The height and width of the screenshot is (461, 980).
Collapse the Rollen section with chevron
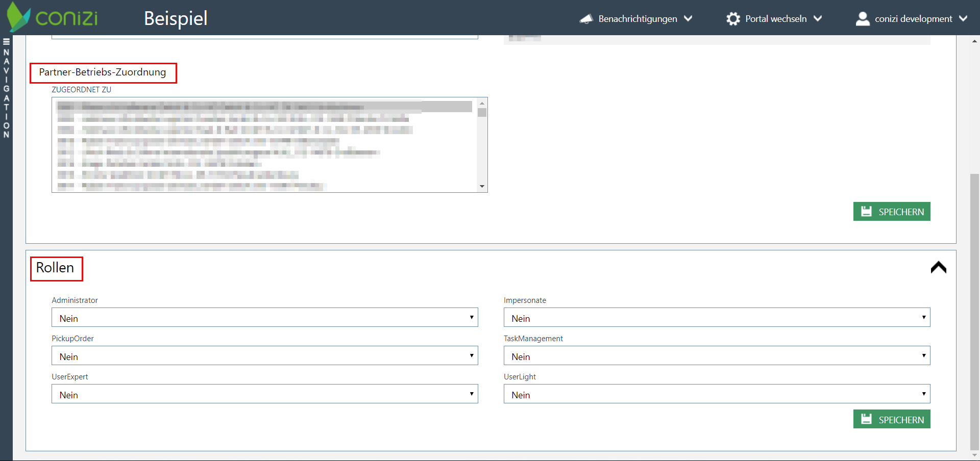point(938,267)
